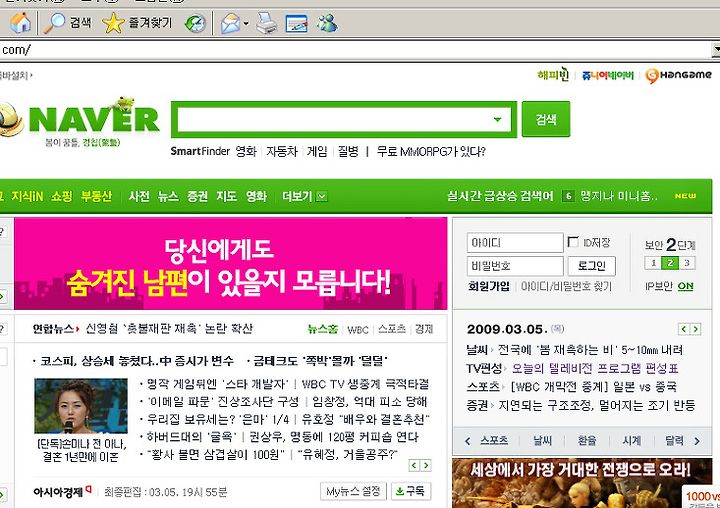Switch to the 스포츠 news tab
This screenshot has height=508, width=720.
pyautogui.click(x=392, y=329)
